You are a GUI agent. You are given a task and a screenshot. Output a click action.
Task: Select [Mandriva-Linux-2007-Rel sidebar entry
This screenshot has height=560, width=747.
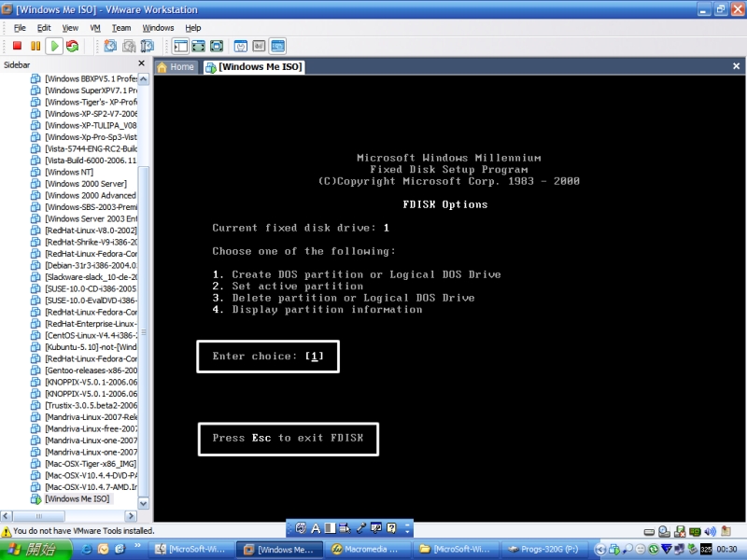coord(83,416)
